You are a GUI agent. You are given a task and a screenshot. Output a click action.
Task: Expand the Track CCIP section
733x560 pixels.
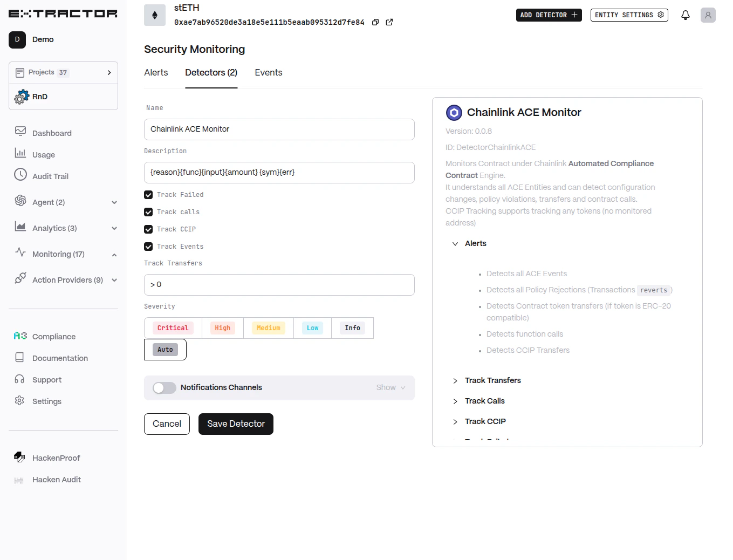[455, 422]
